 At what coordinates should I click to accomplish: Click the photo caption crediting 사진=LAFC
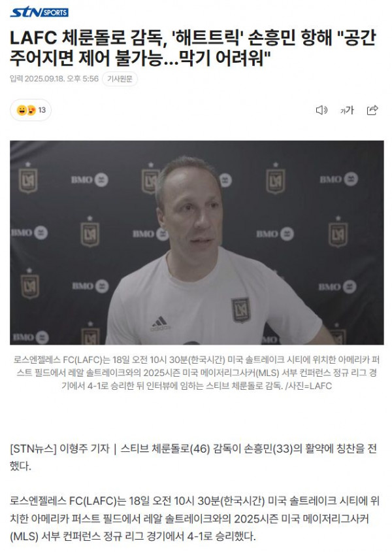click(197, 373)
